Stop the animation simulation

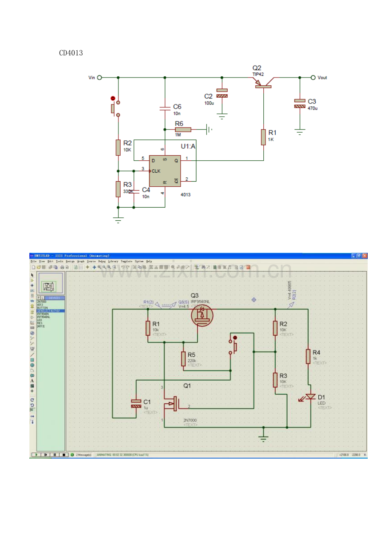[64, 455]
